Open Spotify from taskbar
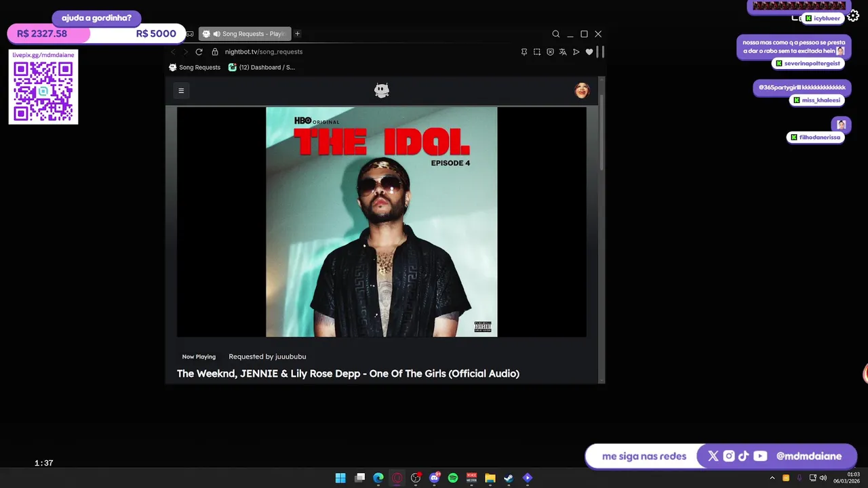868x488 pixels. (453, 478)
